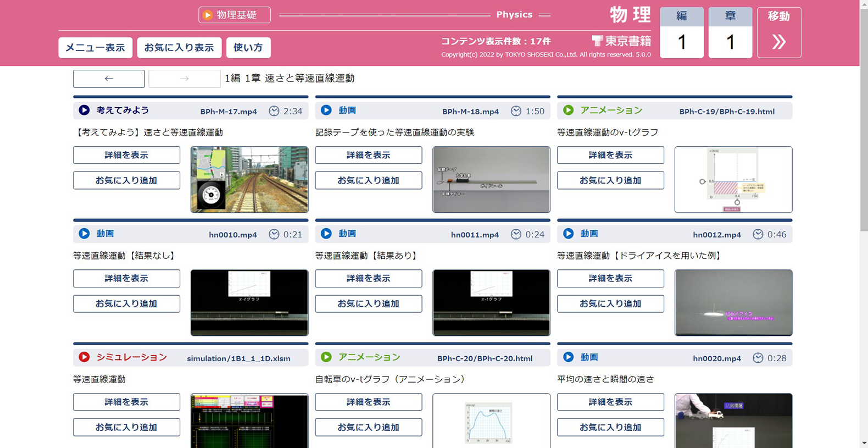Go back with the left arrow button
Viewport: 868px width, 448px height.
(x=109, y=79)
